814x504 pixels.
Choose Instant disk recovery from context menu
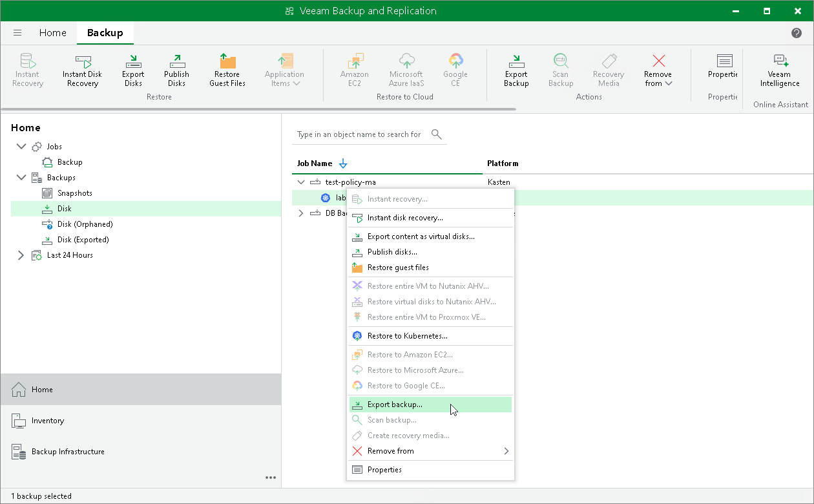430,218
